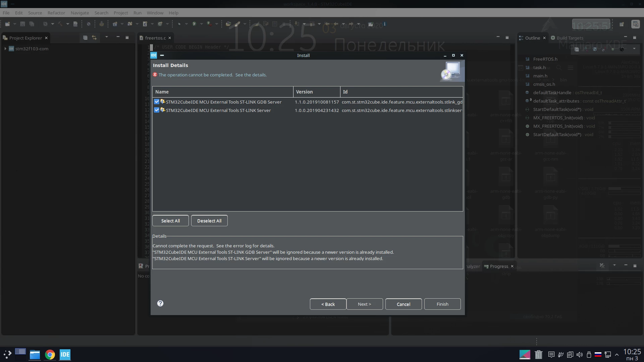Click the Name column header

tap(223, 92)
